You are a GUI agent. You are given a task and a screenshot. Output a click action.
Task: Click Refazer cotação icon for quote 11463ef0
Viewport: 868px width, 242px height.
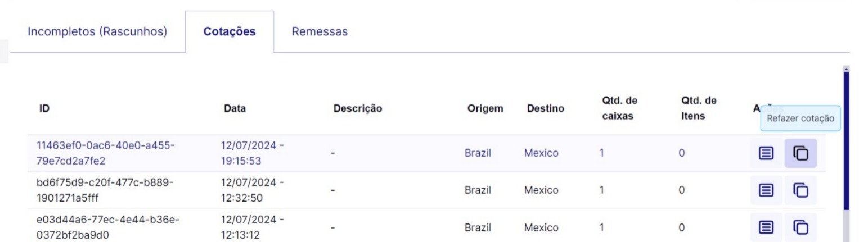[800, 153]
